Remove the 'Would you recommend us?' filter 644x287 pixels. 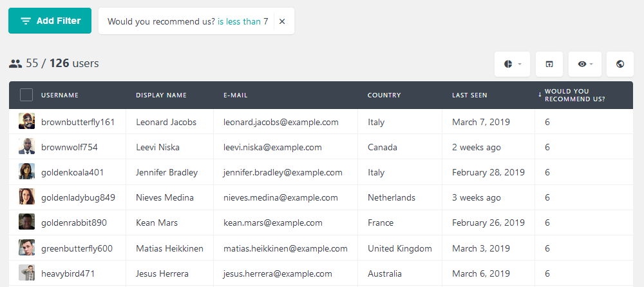282,21
